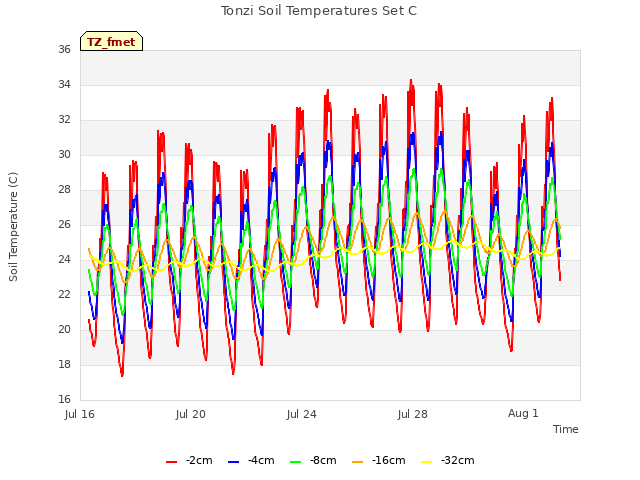This screenshot has height=480, width=640.
Task: Click the blue -4cm legend swatch
Action: 233,462
